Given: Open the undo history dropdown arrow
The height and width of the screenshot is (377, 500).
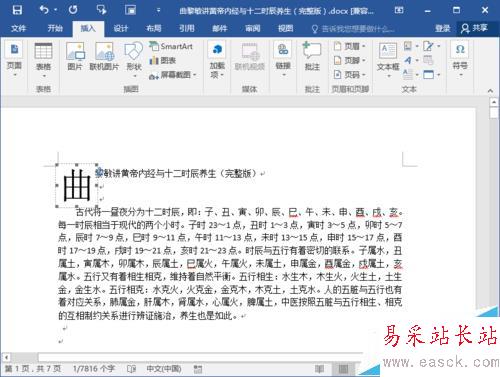Looking at the screenshot, I should click(56, 10).
